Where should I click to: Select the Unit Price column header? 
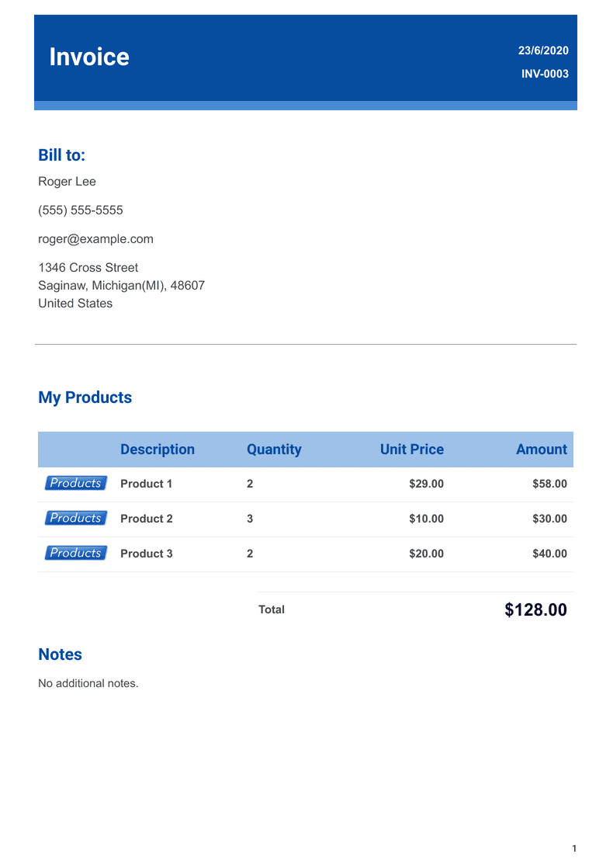click(x=411, y=450)
